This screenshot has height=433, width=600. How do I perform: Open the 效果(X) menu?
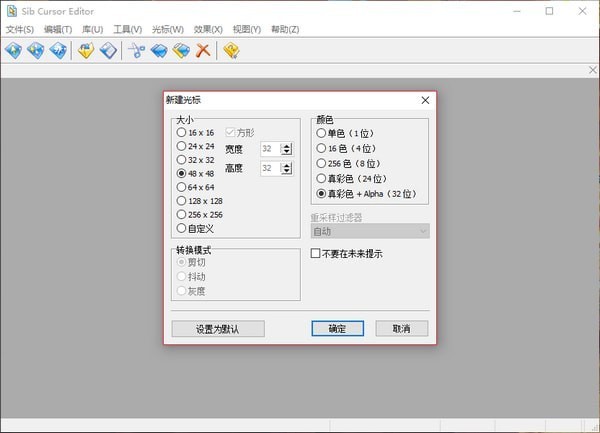(208, 29)
